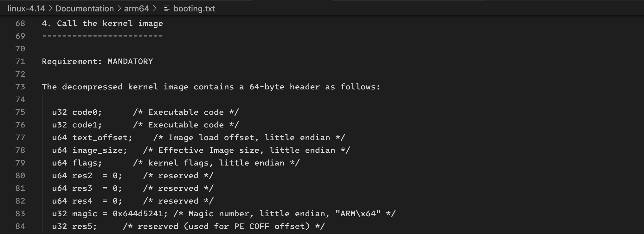Open the Documentation breadcrumb dropdown
This screenshot has width=644, height=234.
[x=85, y=9]
